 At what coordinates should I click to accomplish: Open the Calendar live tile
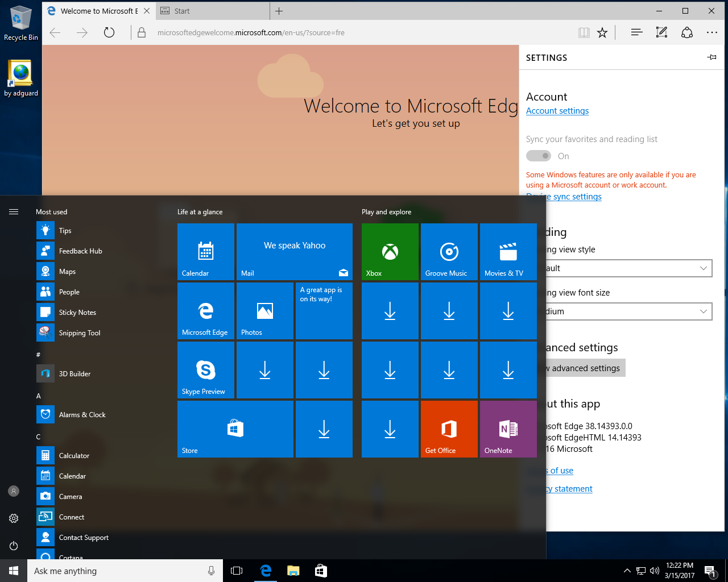click(206, 252)
